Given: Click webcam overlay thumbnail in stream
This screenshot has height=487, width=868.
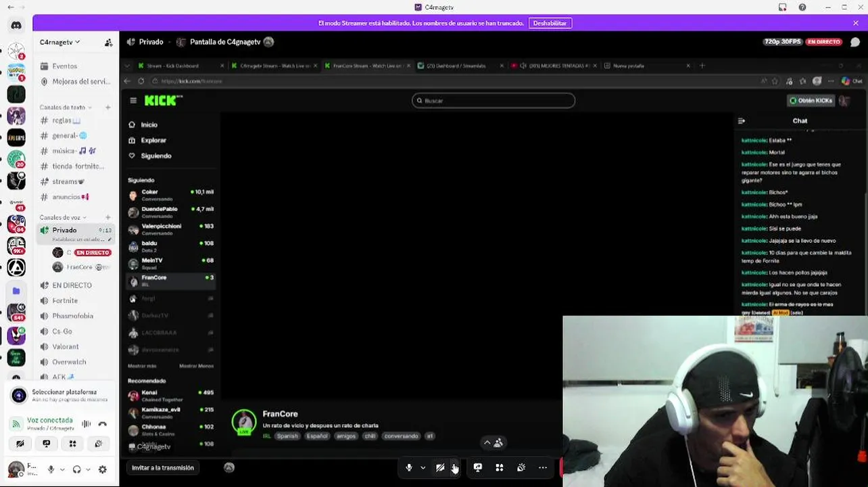Looking at the screenshot, I should coord(715,401).
